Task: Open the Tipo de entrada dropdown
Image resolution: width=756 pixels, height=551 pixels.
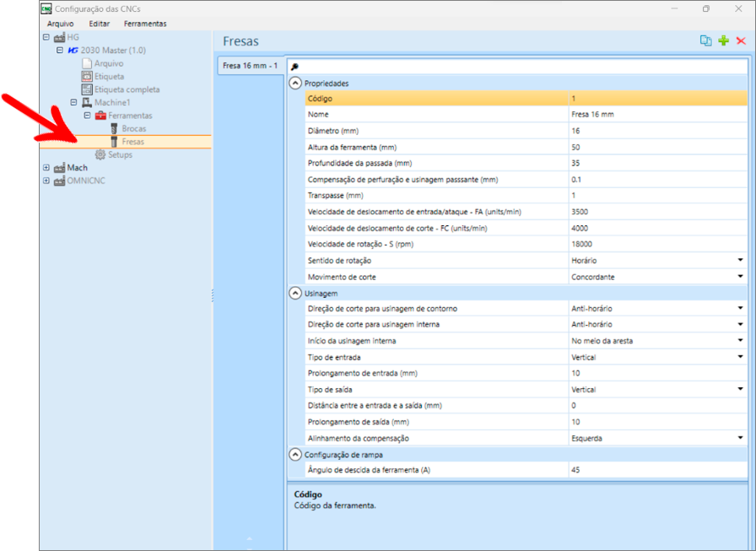Action: pyautogui.click(x=740, y=357)
